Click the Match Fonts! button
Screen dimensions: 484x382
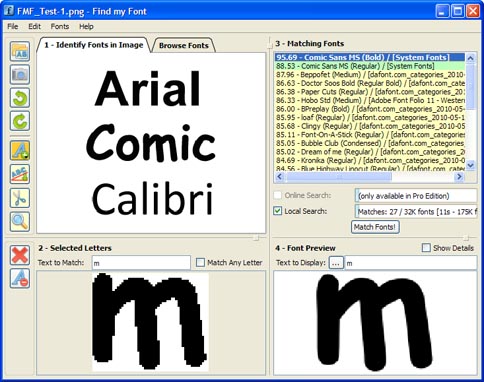click(x=375, y=227)
